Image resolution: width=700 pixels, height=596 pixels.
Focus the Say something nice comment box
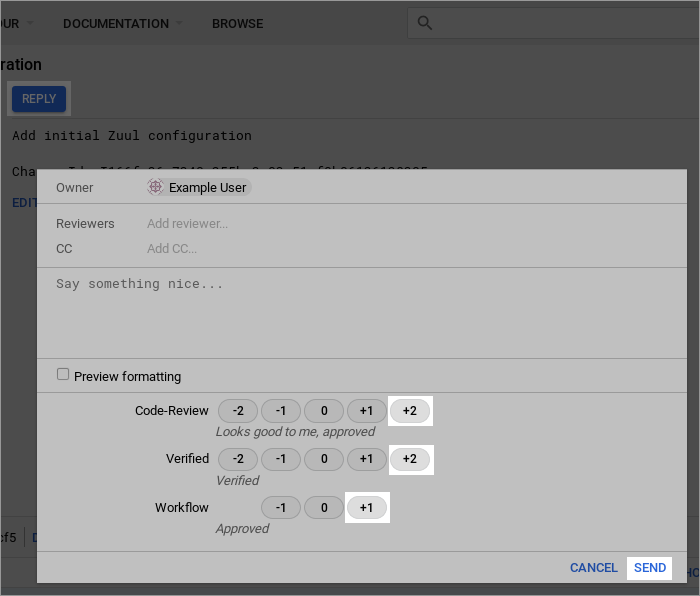pyautogui.click(x=360, y=312)
